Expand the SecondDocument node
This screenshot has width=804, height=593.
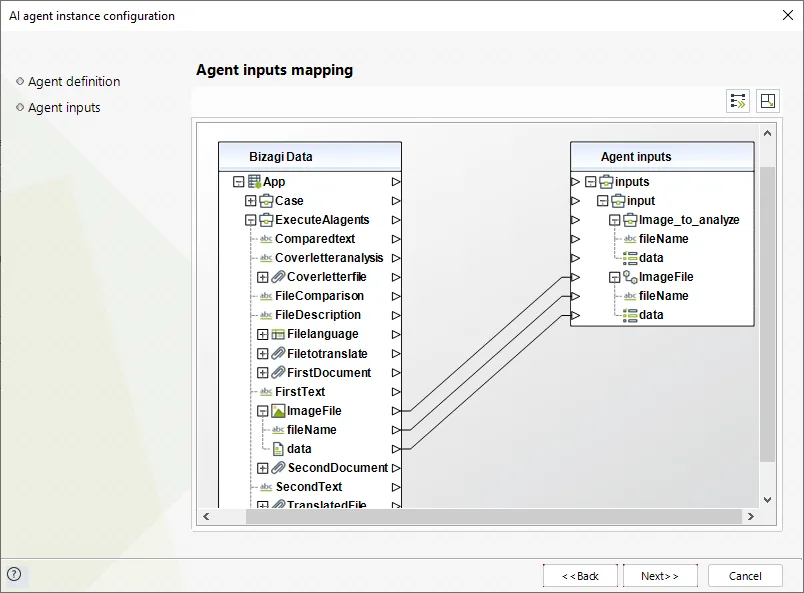[x=263, y=468]
